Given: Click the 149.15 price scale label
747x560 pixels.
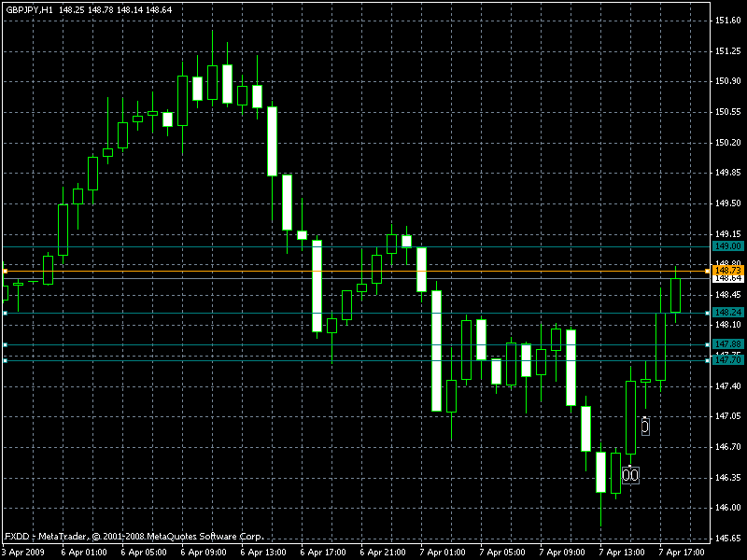Looking at the screenshot, I should click(x=728, y=234).
